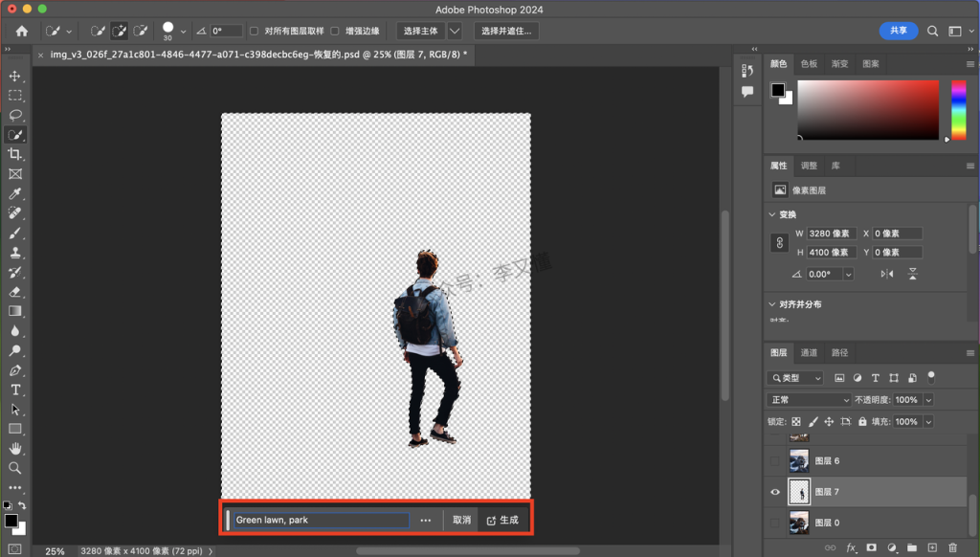
Task: Add layer style with fx icon
Action: (x=851, y=547)
